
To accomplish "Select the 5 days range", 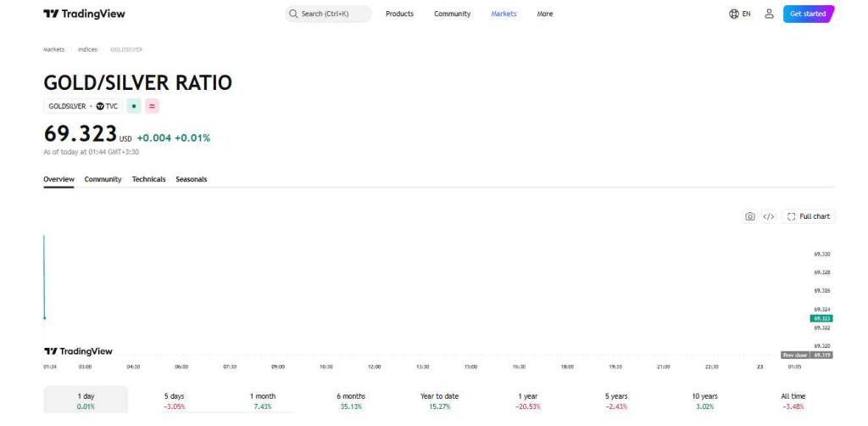I will click(x=174, y=401).
